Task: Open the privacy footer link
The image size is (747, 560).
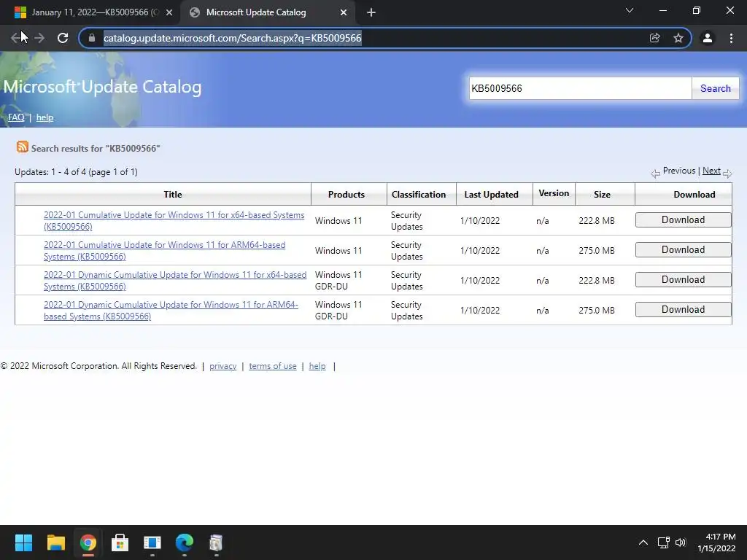Action: point(223,366)
